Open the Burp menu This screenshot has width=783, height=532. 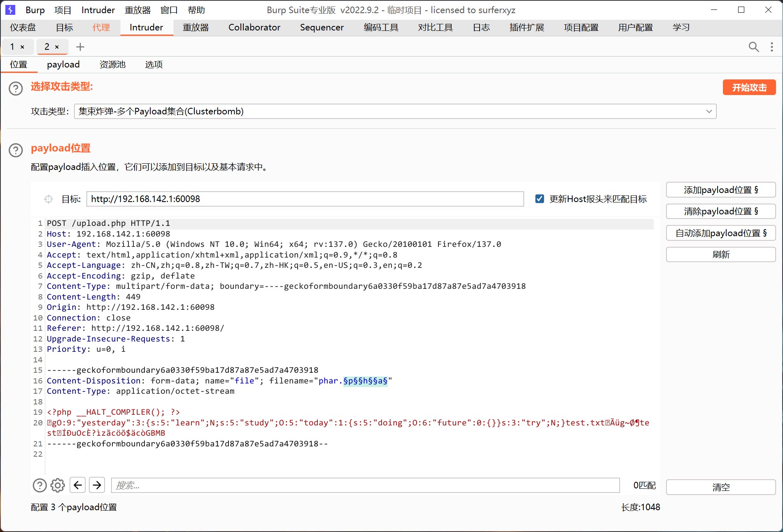coord(35,10)
